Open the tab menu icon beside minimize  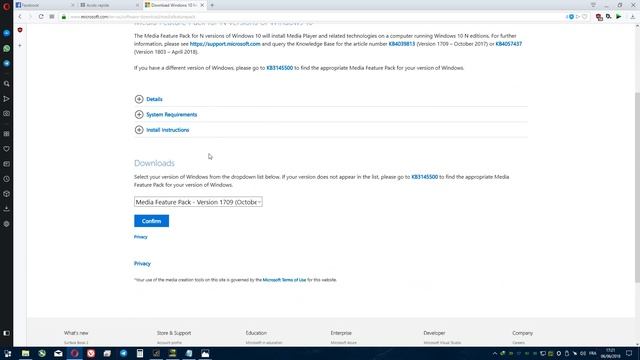tap(593, 5)
